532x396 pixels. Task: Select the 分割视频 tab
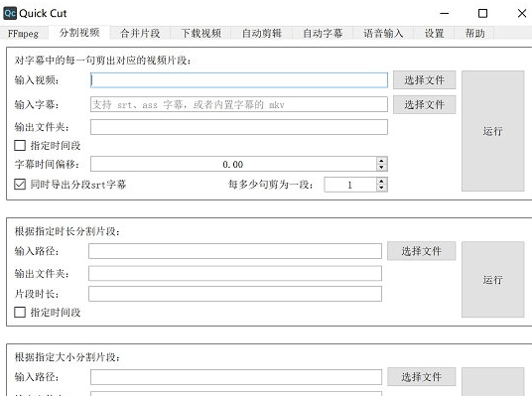click(x=79, y=33)
